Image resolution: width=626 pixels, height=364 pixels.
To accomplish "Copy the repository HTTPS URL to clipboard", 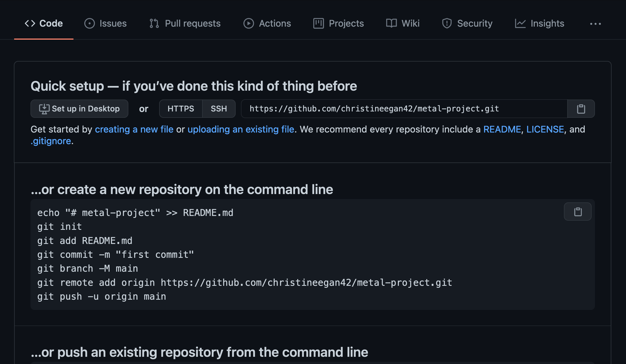I will tap(581, 109).
